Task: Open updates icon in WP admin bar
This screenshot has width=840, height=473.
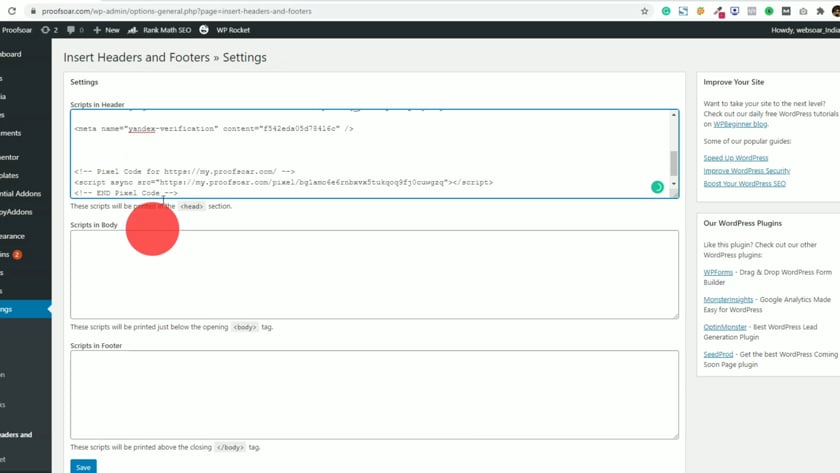Action: (49, 30)
